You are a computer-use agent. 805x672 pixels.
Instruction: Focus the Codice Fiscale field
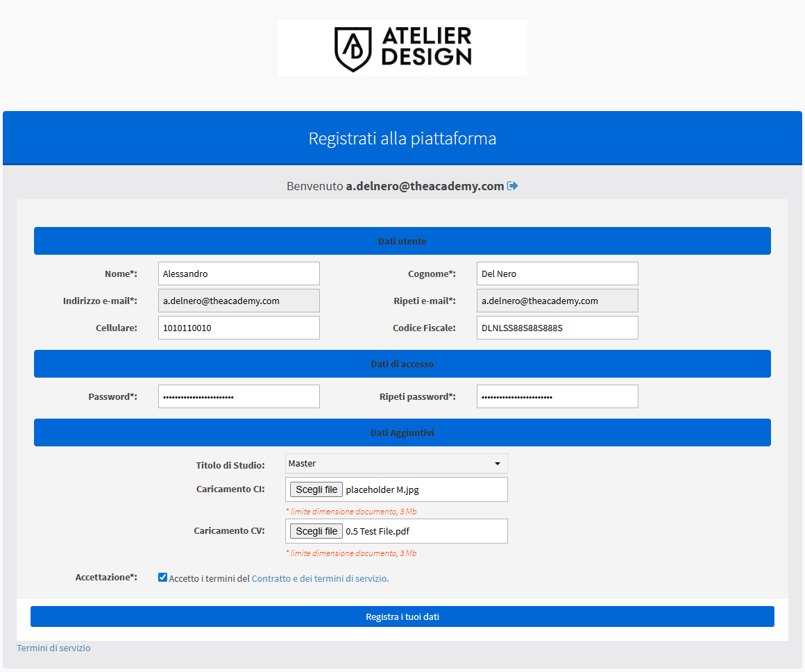[557, 328]
